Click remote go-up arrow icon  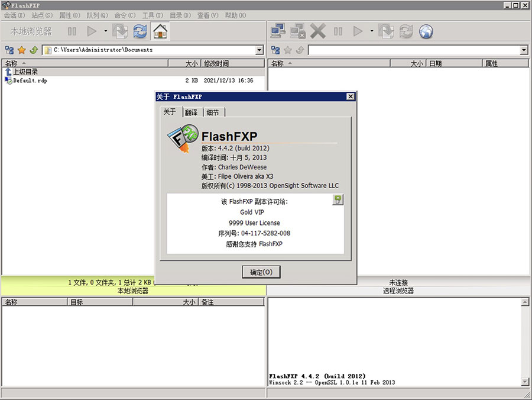[300, 50]
